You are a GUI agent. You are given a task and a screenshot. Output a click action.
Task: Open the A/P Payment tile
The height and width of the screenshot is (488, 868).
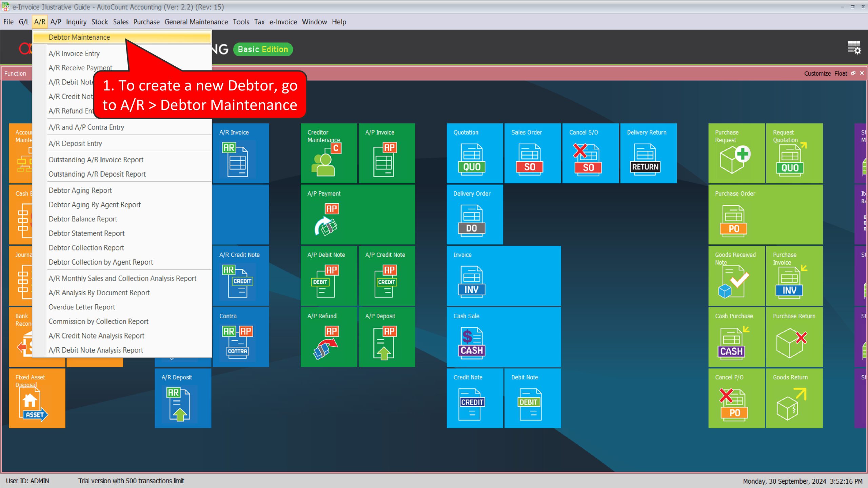click(358, 215)
